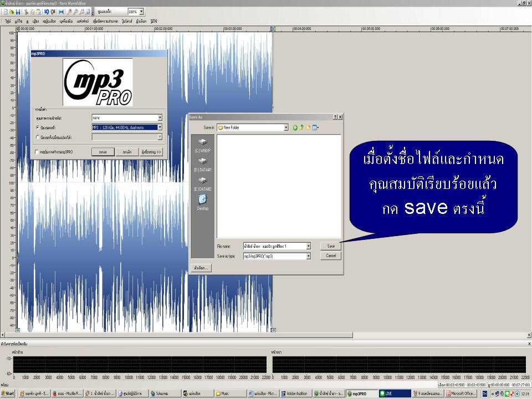Screen dimensions: 532x399
Task: Click the blue floppy Save icon in the toolbar
Action: click(18, 12)
